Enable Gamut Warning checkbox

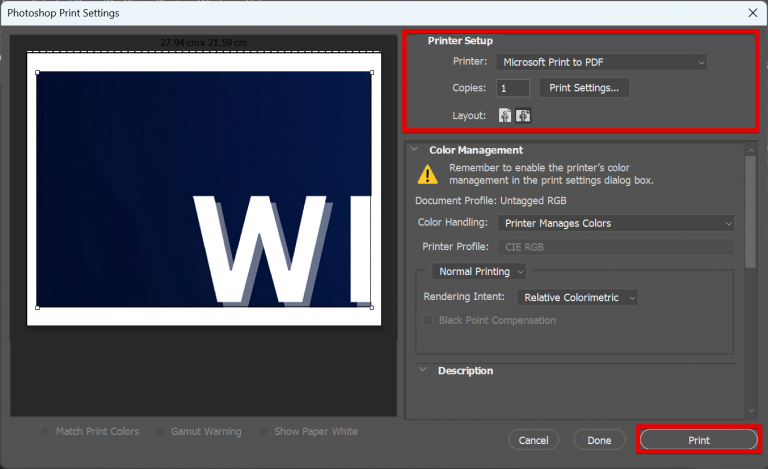tap(161, 432)
